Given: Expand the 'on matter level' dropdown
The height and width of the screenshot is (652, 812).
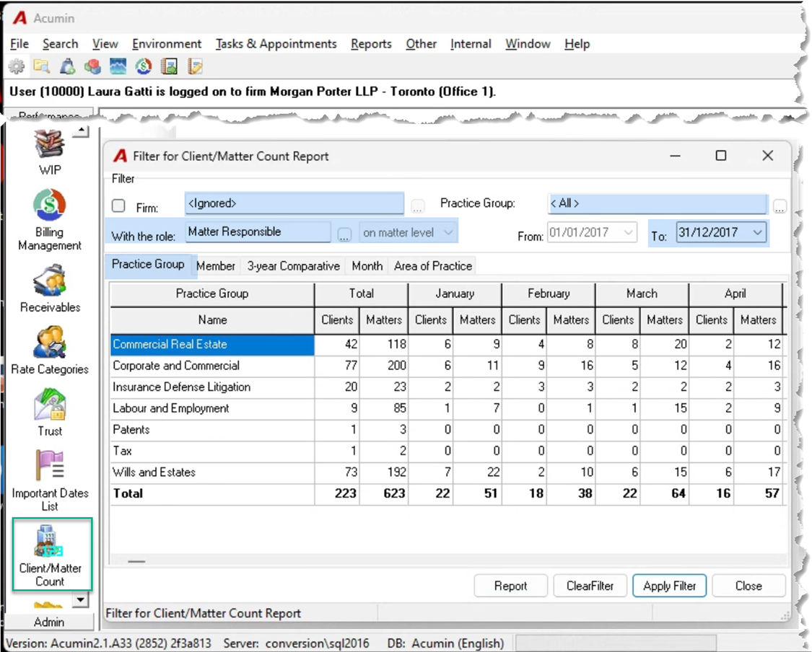Looking at the screenshot, I should 448,232.
